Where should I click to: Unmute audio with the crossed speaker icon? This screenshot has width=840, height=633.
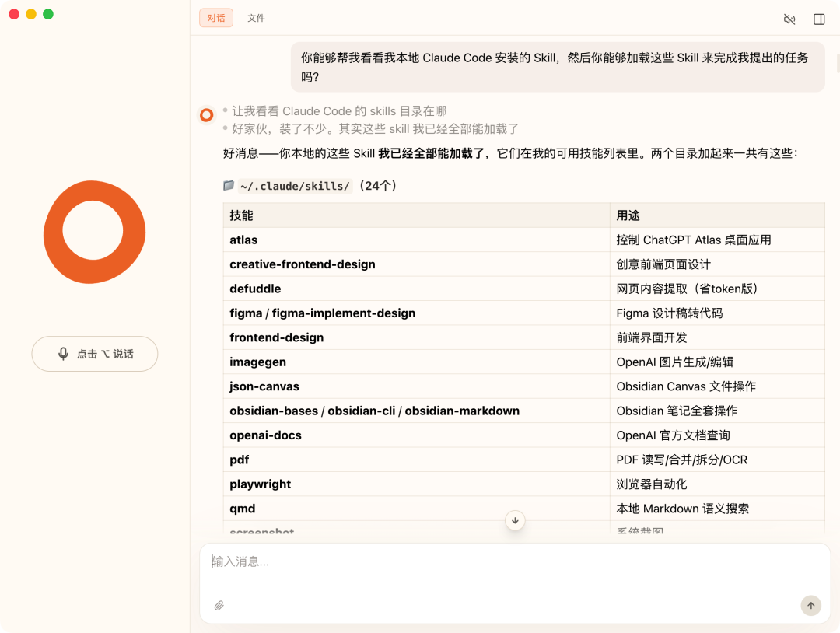pos(789,19)
